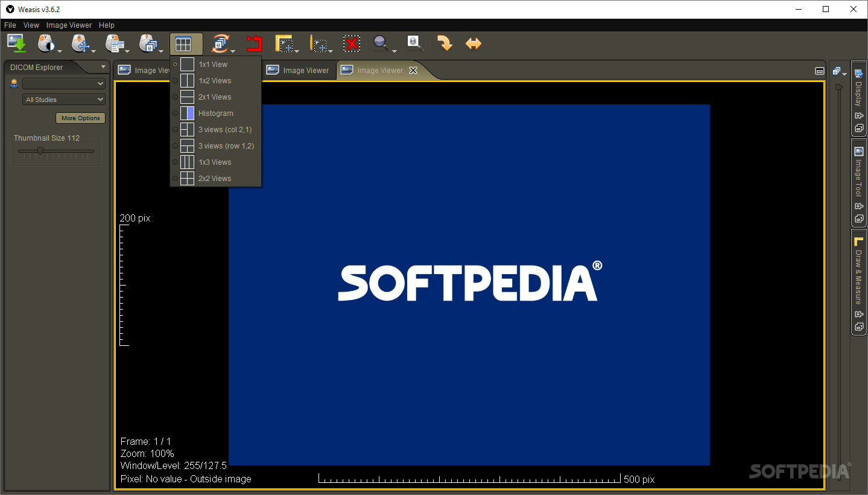Click the orange Rotate arrow icon
868x495 pixels.
(445, 43)
